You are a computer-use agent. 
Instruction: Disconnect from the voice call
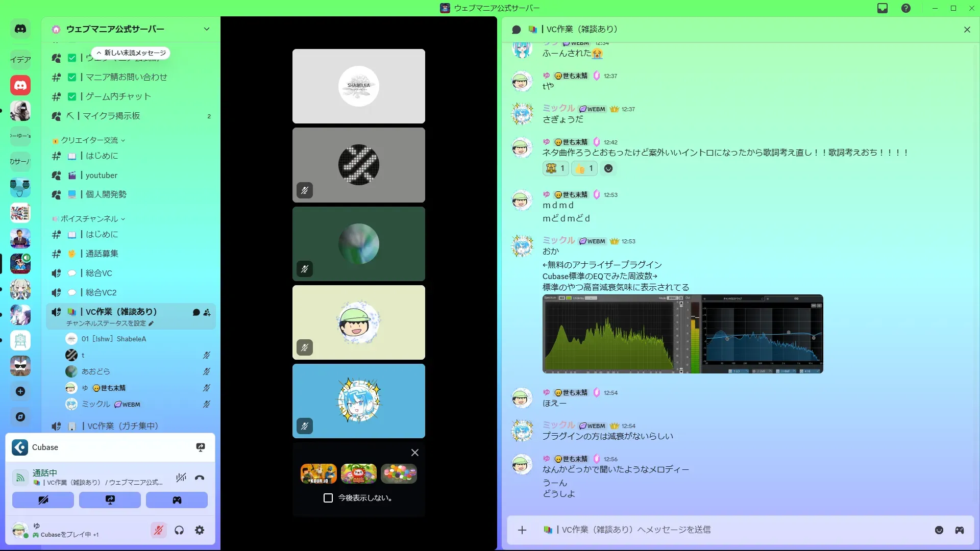tap(200, 478)
